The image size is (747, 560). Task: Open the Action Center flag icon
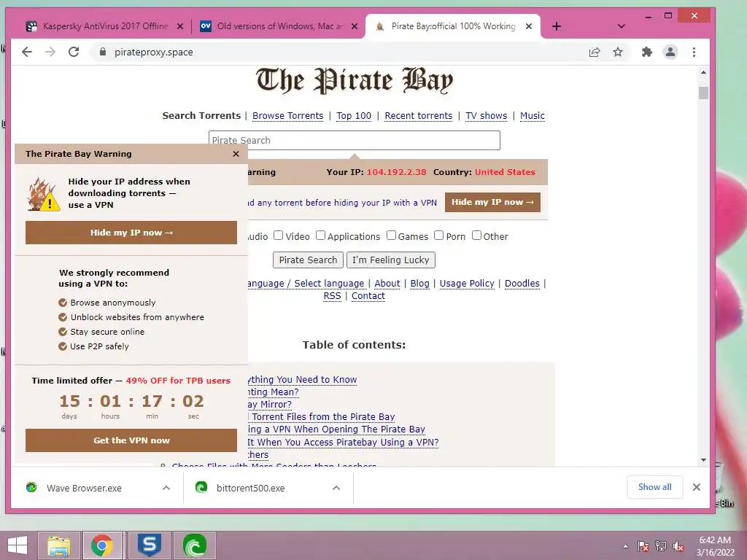pos(643,546)
